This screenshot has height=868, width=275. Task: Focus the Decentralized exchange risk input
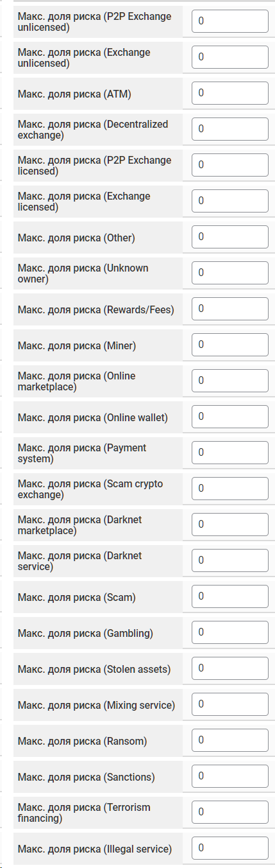pos(230,129)
